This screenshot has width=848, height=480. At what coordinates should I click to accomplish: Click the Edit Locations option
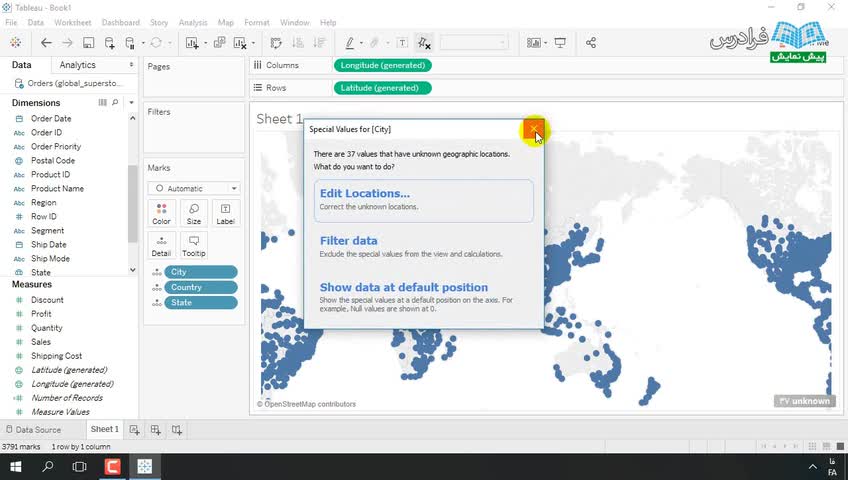(x=423, y=201)
